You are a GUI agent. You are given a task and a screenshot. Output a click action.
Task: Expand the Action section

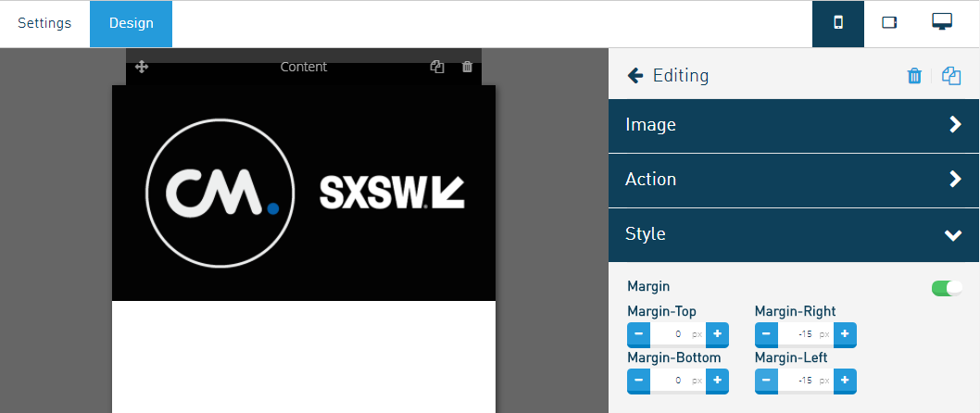[794, 180]
